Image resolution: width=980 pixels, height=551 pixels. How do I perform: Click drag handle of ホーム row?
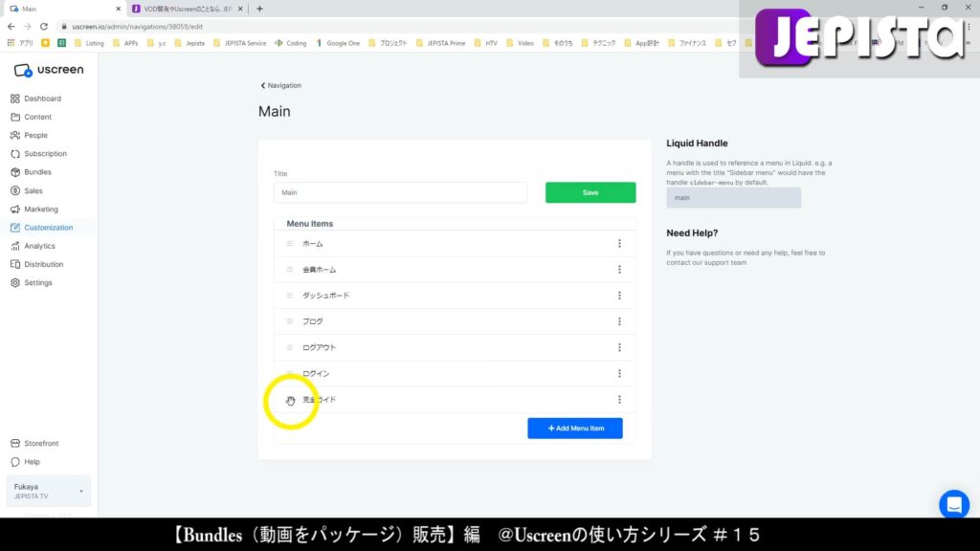[x=289, y=244]
